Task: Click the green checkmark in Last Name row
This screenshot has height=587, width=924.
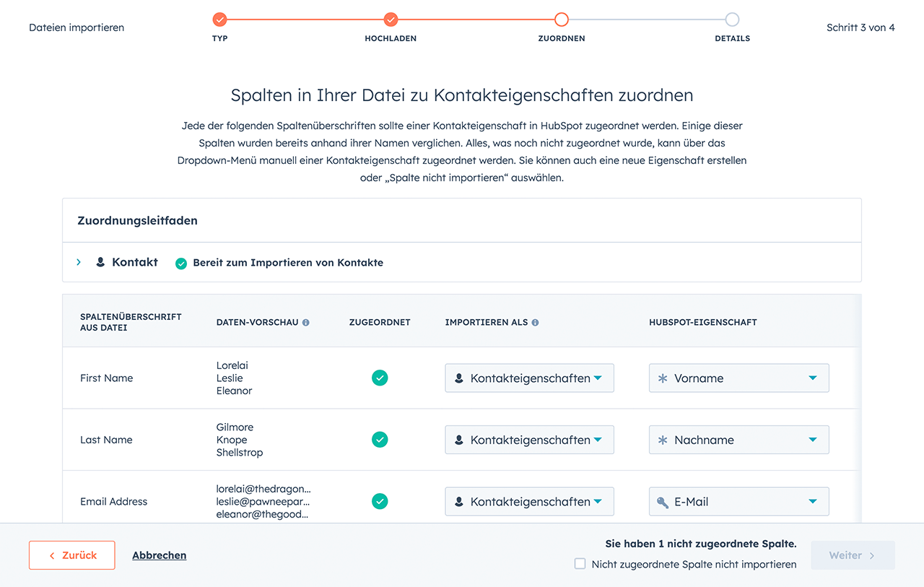Action: pos(380,440)
